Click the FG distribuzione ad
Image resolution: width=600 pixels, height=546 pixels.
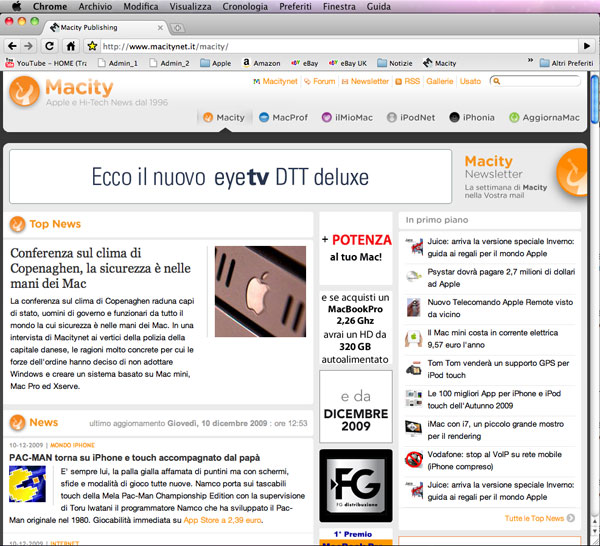[x=356, y=486]
